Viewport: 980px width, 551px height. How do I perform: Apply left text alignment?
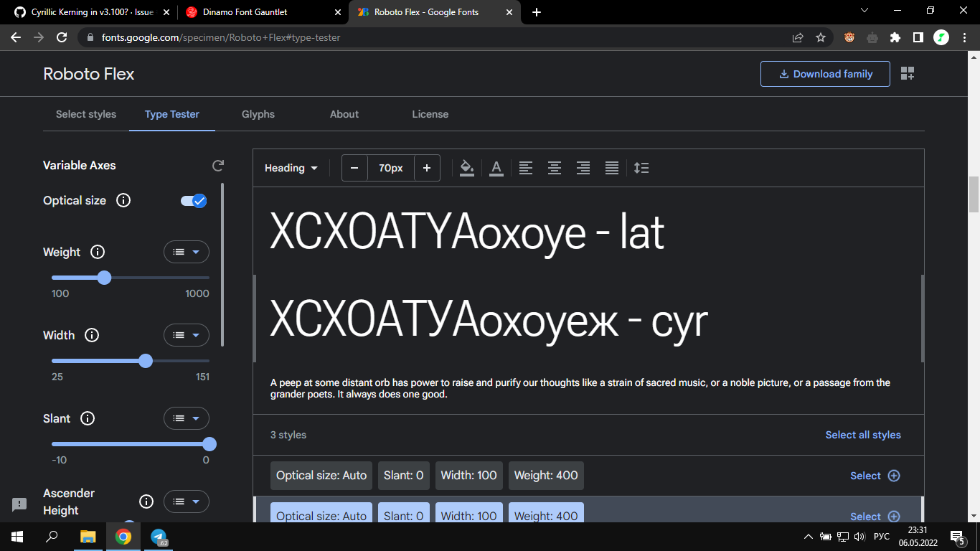tap(525, 167)
